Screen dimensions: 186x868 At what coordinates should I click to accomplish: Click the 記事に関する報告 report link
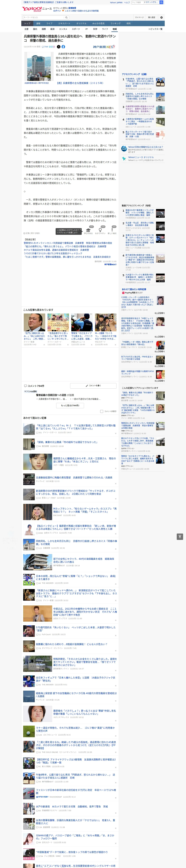(31, 233)
